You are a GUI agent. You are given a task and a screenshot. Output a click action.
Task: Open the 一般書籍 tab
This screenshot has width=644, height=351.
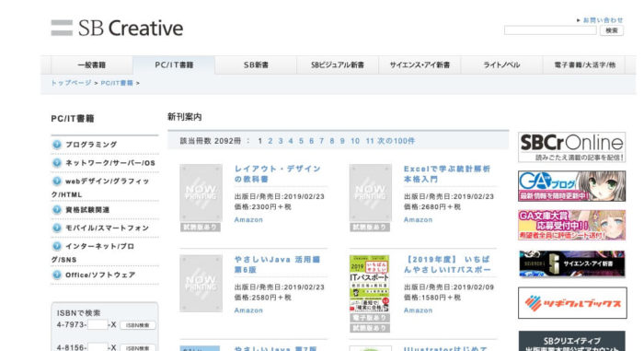click(x=92, y=65)
